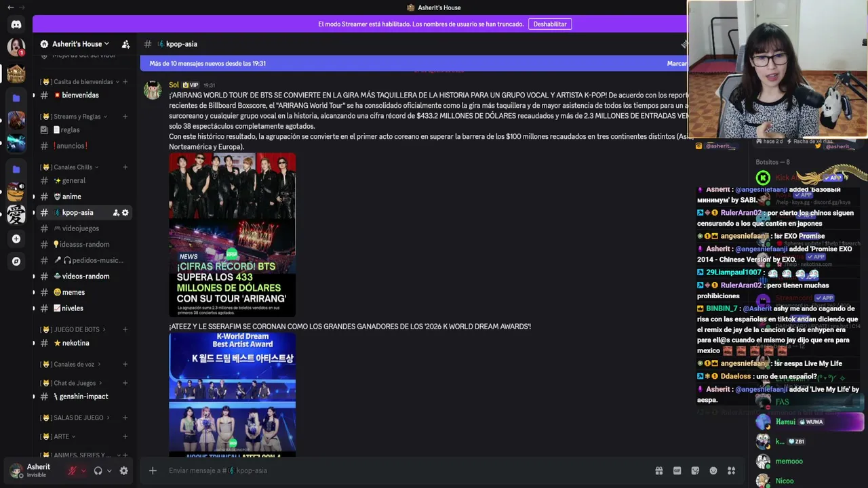This screenshot has width=868, height=488.
Task: Open the bienvenidas channel
Action: (x=83, y=96)
